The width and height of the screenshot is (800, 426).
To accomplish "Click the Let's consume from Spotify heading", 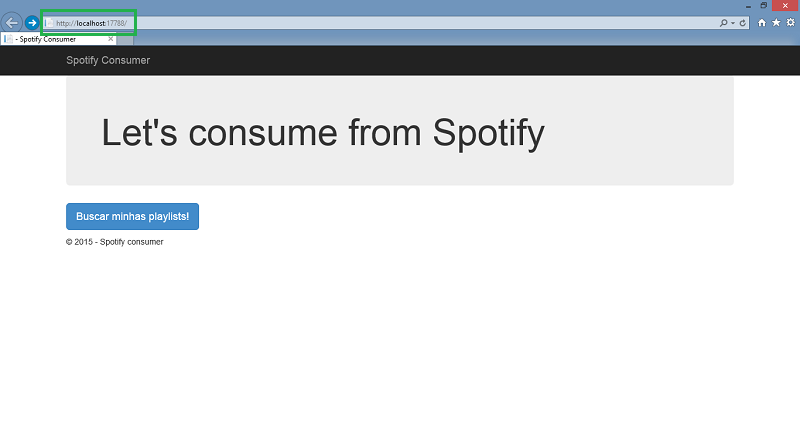I will (x=323, y=132).
